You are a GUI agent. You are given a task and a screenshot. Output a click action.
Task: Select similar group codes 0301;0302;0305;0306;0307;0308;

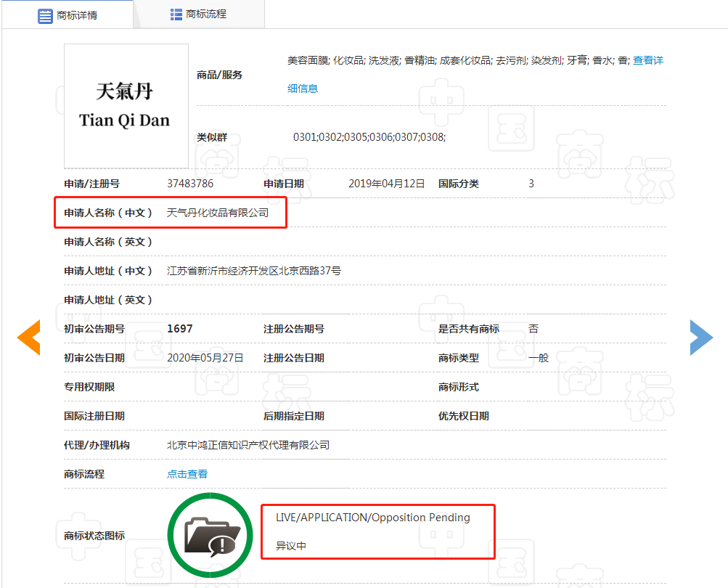(369, 137)
